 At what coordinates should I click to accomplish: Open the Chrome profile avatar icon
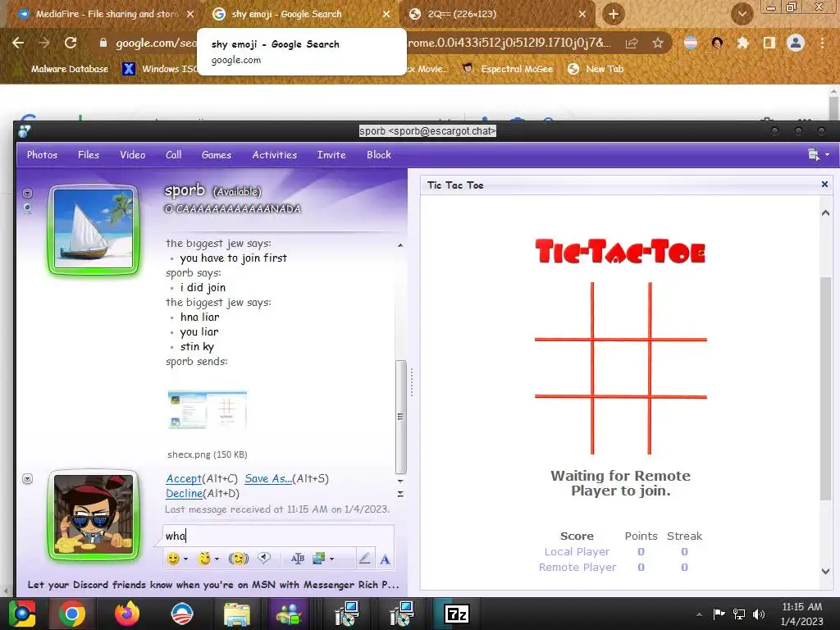point(796,43)
